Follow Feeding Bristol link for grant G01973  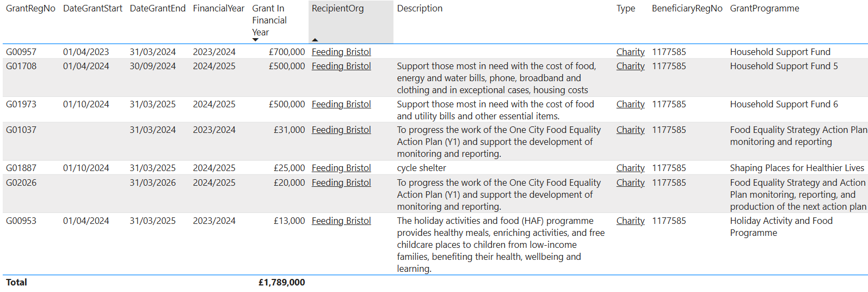click(x=341, y=105)
